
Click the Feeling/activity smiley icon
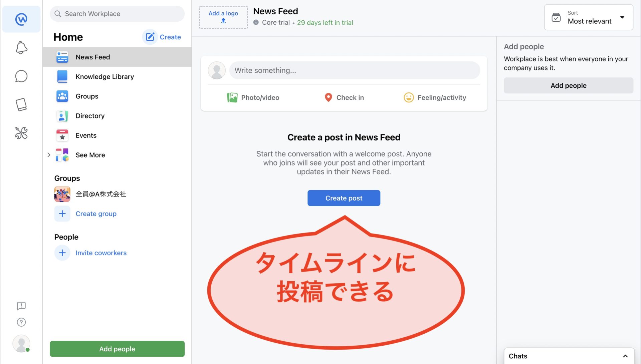409,97
